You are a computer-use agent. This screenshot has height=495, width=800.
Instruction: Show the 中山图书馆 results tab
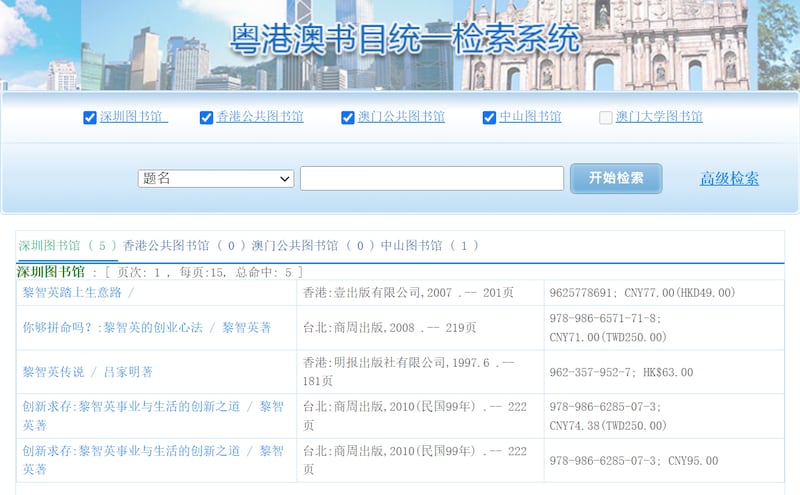point(430,245)
